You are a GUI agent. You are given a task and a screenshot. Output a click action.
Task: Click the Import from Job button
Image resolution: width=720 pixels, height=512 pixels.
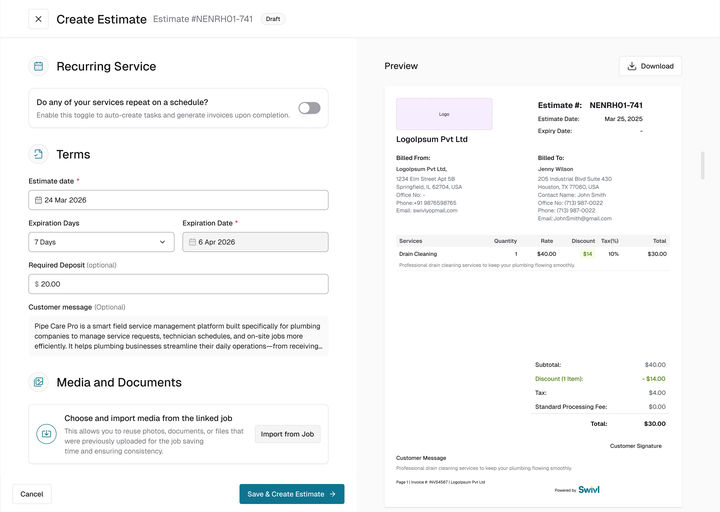point(287,434)
